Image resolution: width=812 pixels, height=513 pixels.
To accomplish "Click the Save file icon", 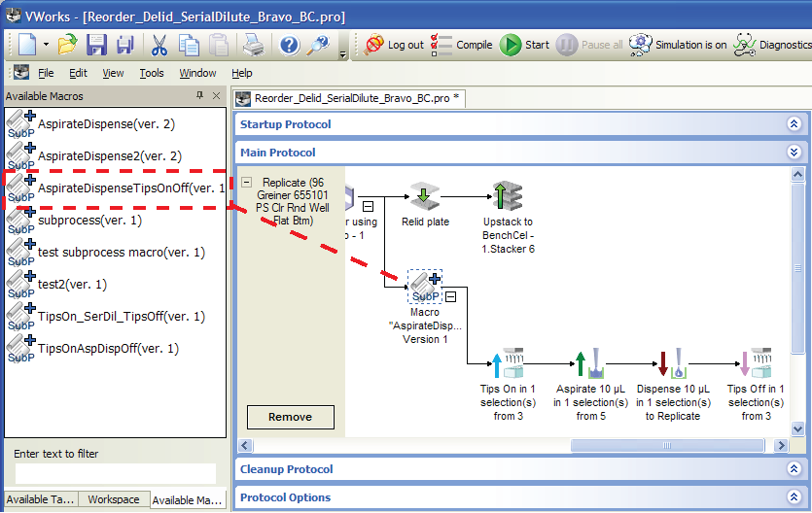I will 96,45.
